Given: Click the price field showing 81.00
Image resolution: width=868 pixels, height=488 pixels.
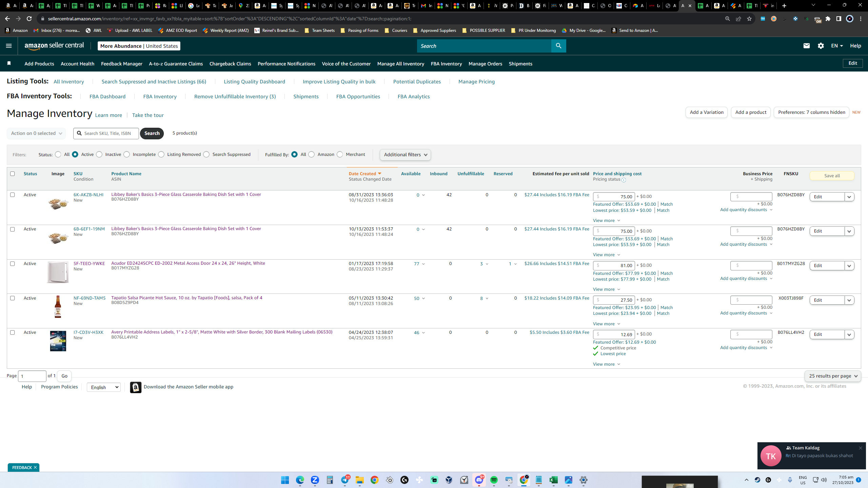Looking at the screenshot, I should tap(614, 265).
